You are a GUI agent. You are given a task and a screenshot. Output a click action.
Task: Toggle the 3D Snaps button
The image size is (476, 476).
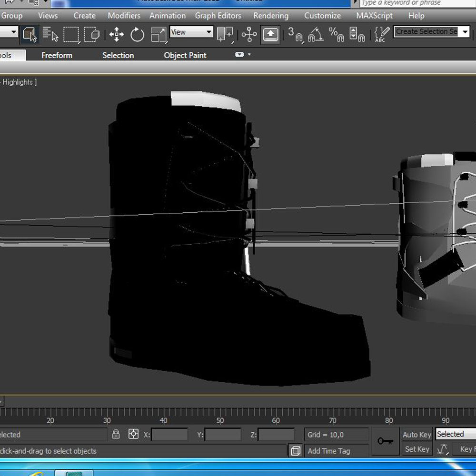point(296,34)
